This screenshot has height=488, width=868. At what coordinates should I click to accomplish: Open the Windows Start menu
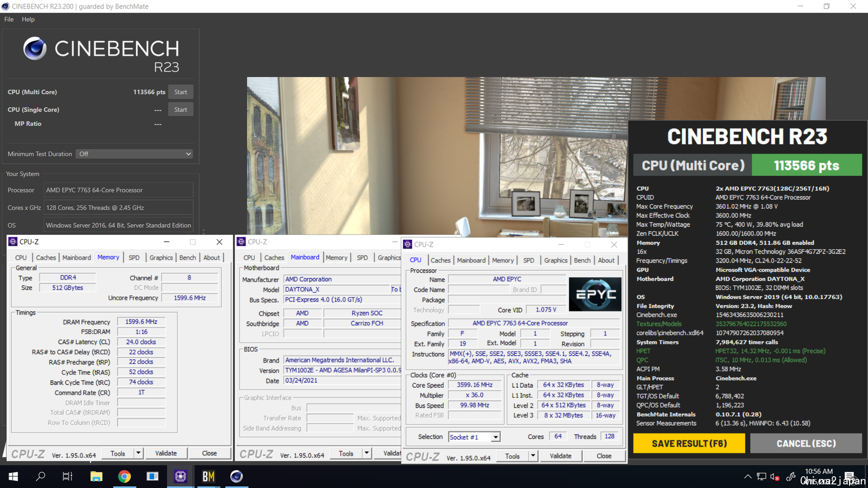(13, 476)
